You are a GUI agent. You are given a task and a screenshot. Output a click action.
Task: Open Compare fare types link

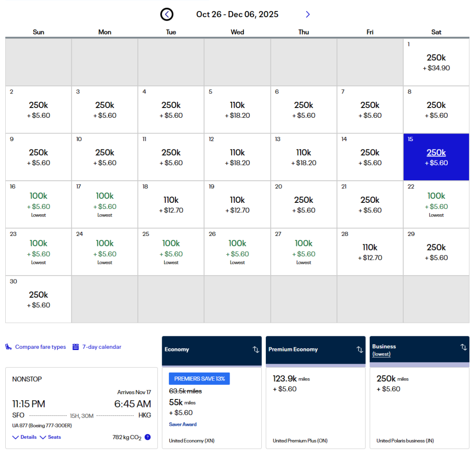tap(40, 347)
